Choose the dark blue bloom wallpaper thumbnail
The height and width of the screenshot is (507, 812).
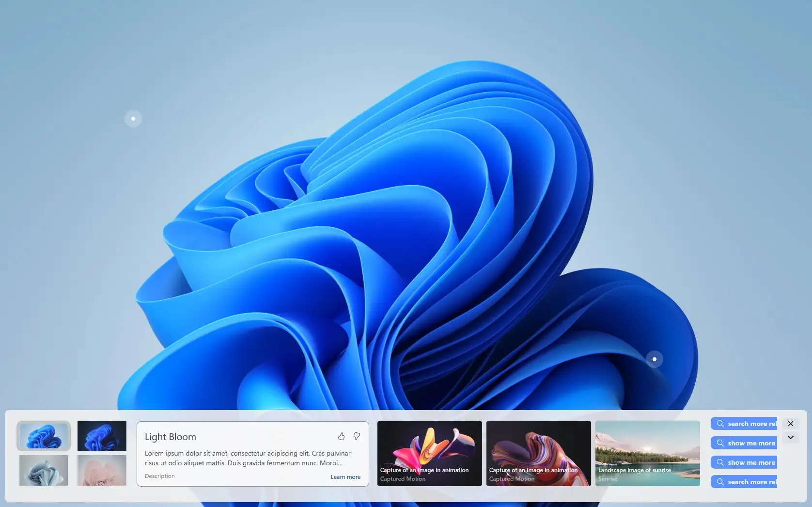[102, 436]
